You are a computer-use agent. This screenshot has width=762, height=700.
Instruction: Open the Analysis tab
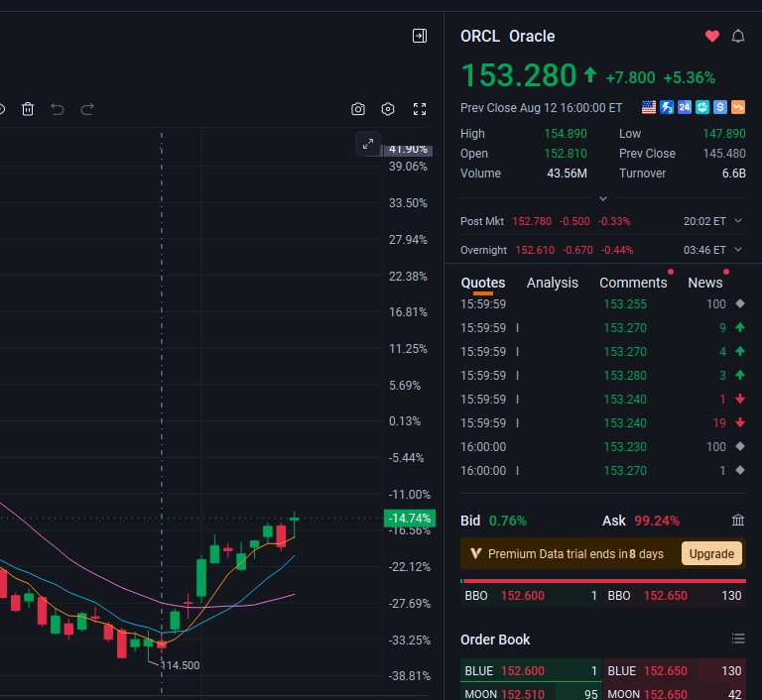tap(552, 283)
